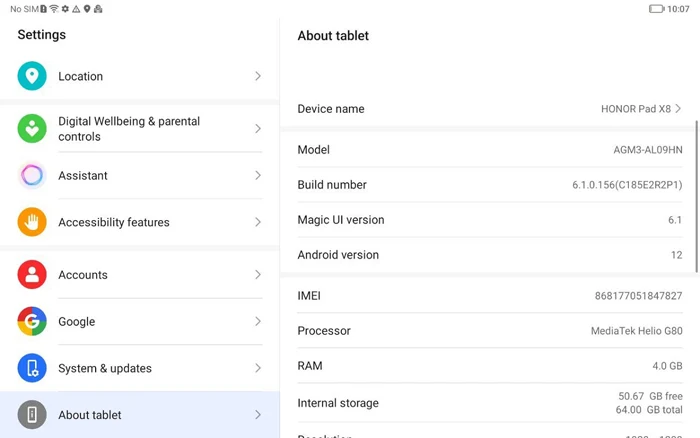Viewport: 700px width, 438px height.
Task: Open System & updates label
Action: click(x=105, y=368)
